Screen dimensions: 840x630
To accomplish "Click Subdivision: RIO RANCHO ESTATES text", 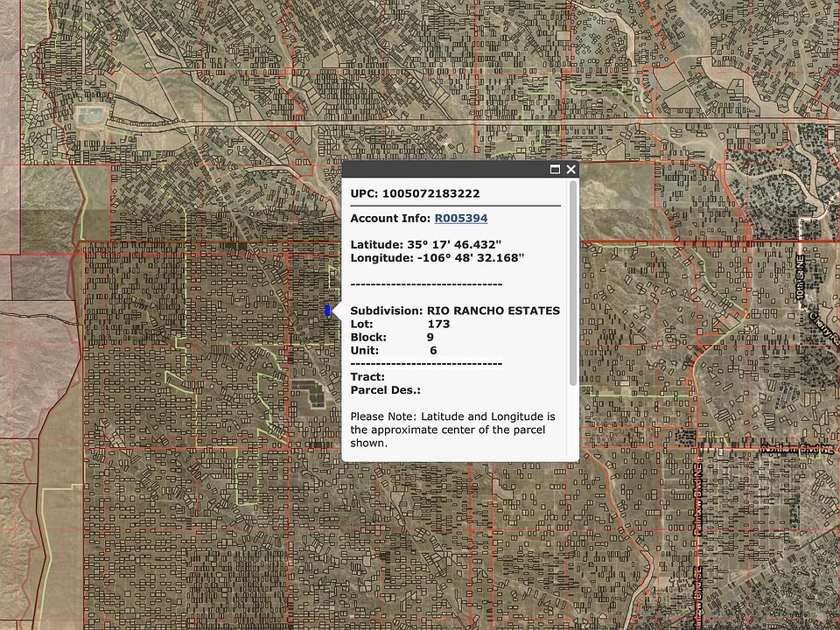I will [455, 311].
